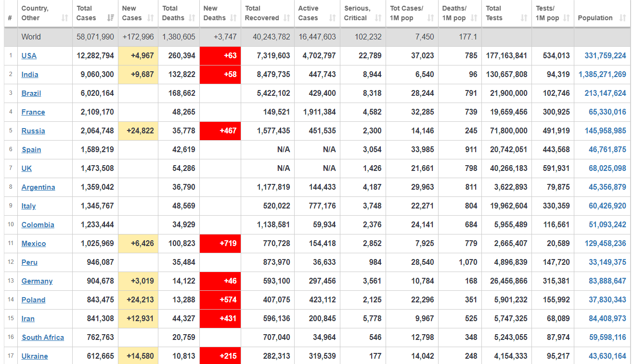Open the France country link

[33, 112]
